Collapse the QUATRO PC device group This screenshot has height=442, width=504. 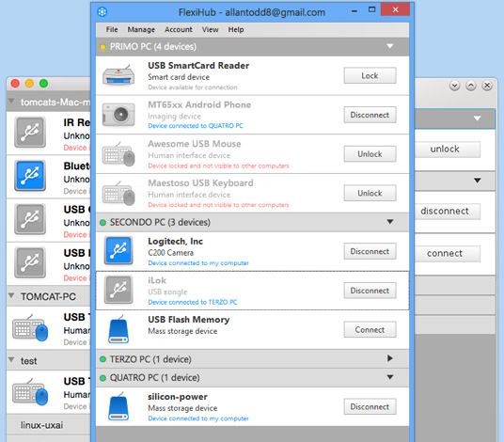click(x=390, y=377)
